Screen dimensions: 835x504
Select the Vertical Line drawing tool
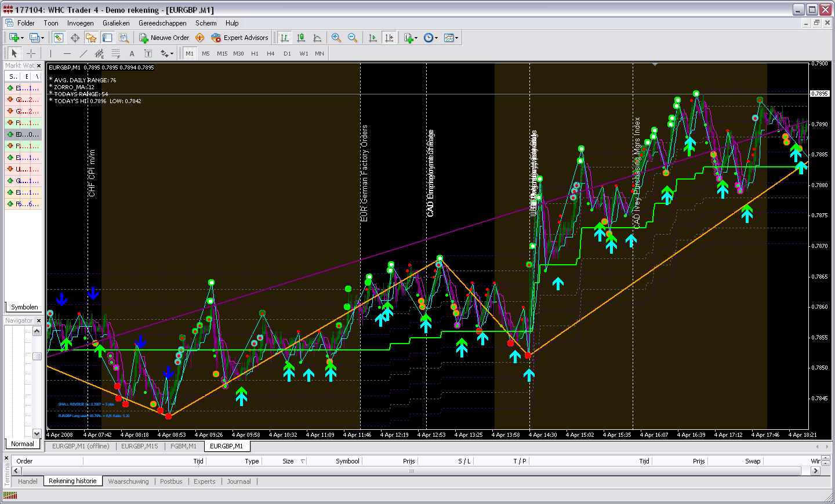click(51, 53)
